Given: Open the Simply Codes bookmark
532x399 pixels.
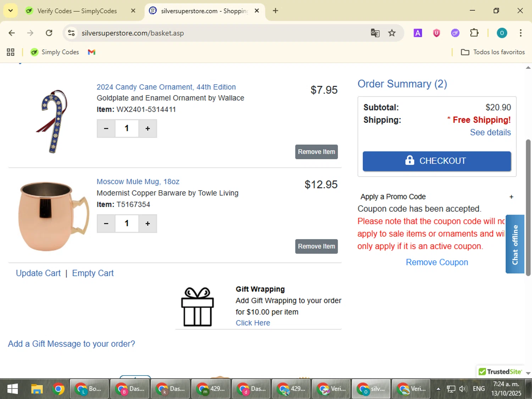Looking at the screenshot, I should [x=55, y=52].
